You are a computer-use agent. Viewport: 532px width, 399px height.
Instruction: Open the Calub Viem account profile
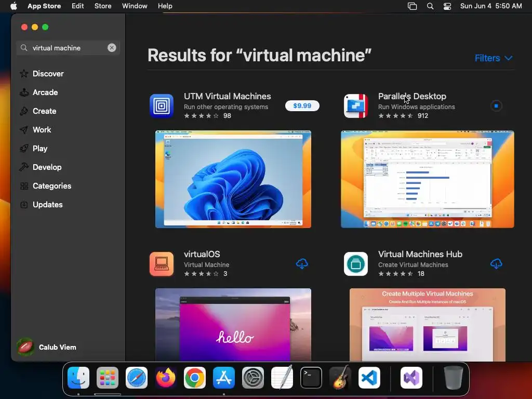(x=47, y=347)
